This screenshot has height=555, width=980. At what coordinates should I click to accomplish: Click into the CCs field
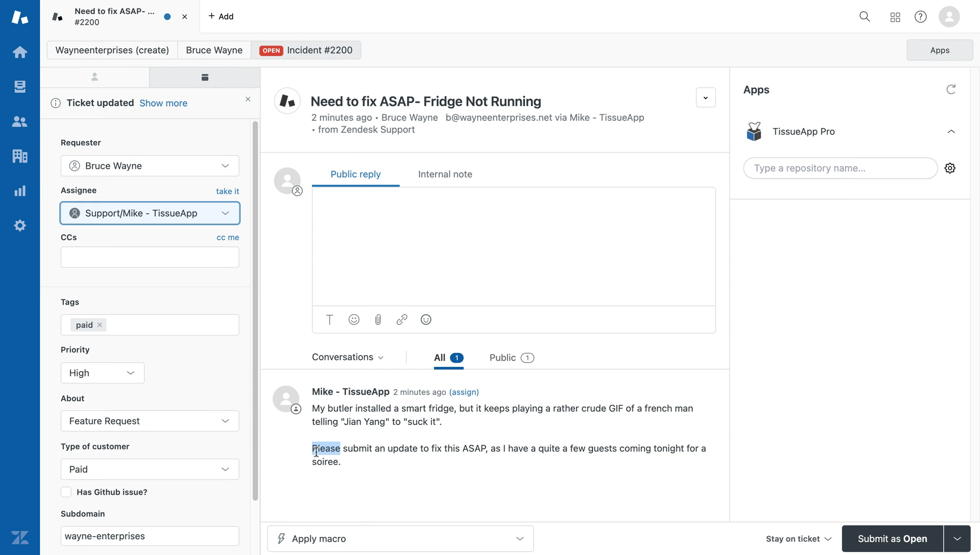150,257
